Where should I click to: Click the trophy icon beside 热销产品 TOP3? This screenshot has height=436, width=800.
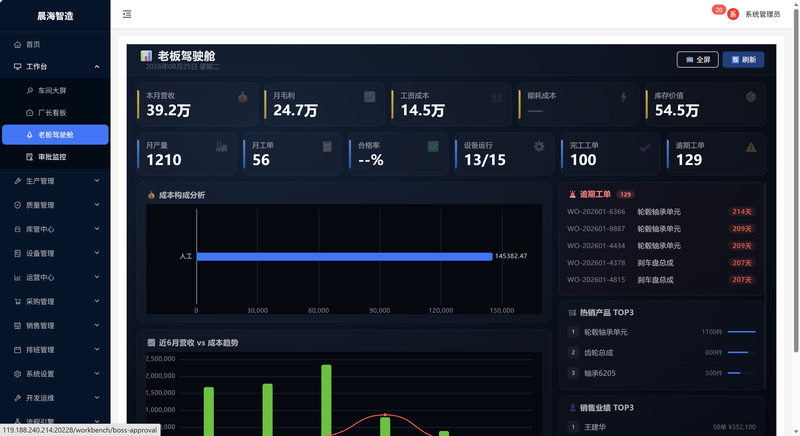(572, 313)
